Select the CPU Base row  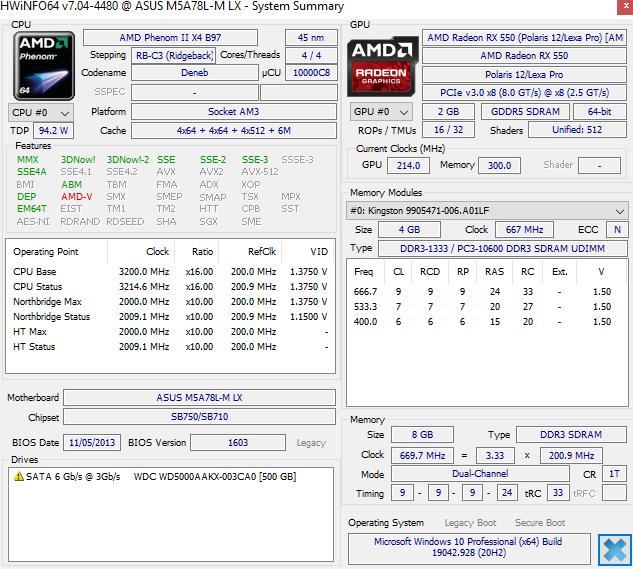[x=170, y=272]
